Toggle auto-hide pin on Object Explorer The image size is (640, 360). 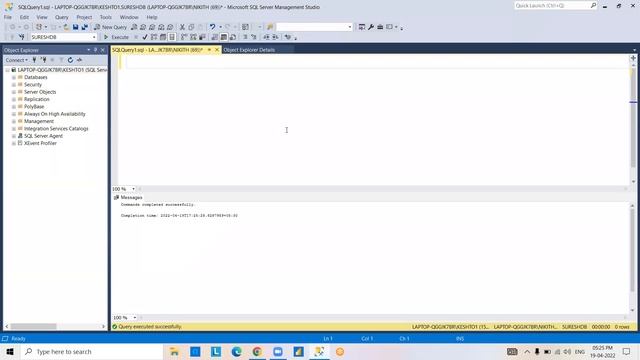click(95, 50)
